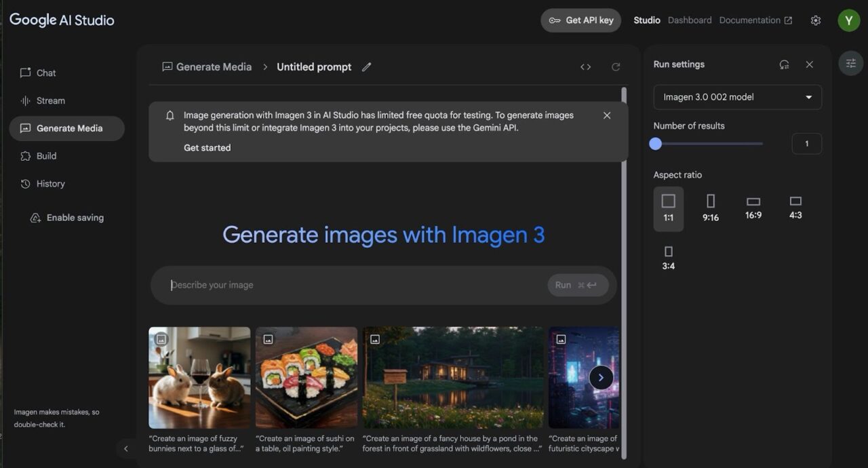Toggle the run settings sliders icon
868x468 pixels.
851,63
